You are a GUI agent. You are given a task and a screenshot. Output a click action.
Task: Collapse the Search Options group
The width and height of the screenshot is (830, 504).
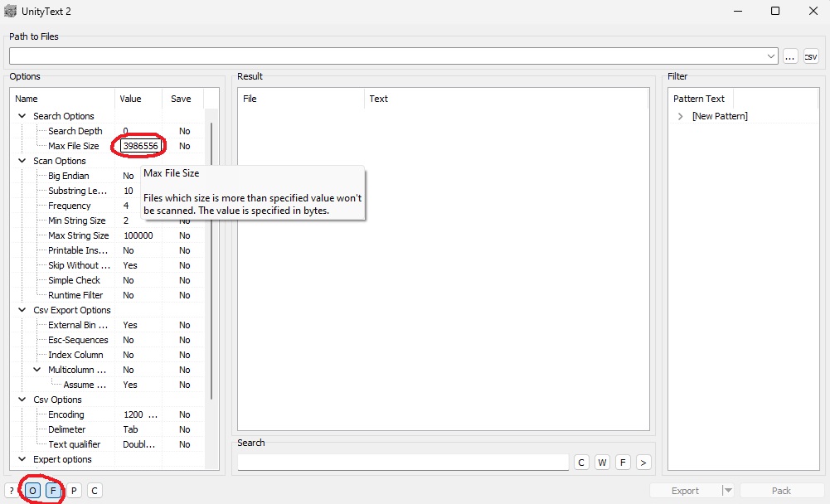[22, 116]
